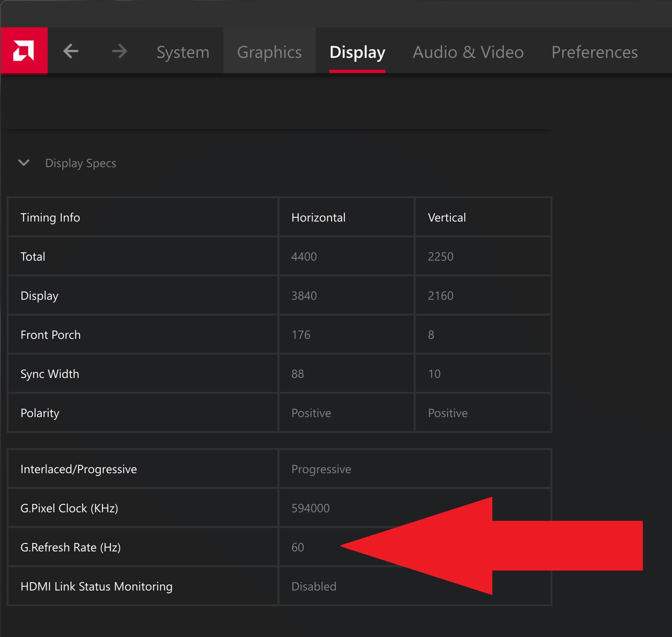Open the System tab

pyautogui.click(x=183, y=52)
